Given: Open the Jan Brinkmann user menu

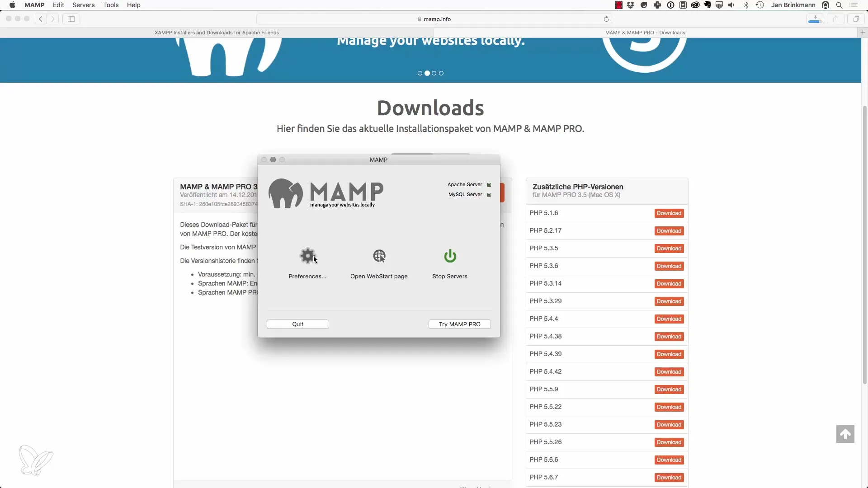Looking at the screenshot, I should [793, 5].
